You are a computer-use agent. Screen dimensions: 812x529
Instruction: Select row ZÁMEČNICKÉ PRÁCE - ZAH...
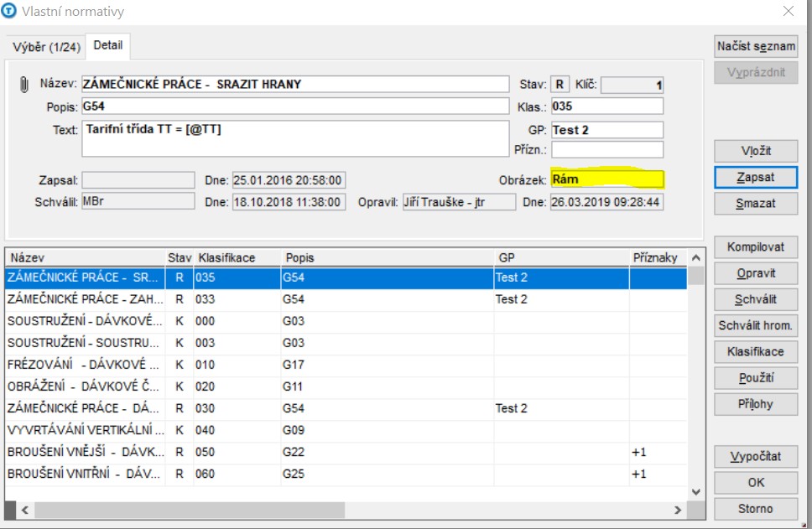coord(346,299)
